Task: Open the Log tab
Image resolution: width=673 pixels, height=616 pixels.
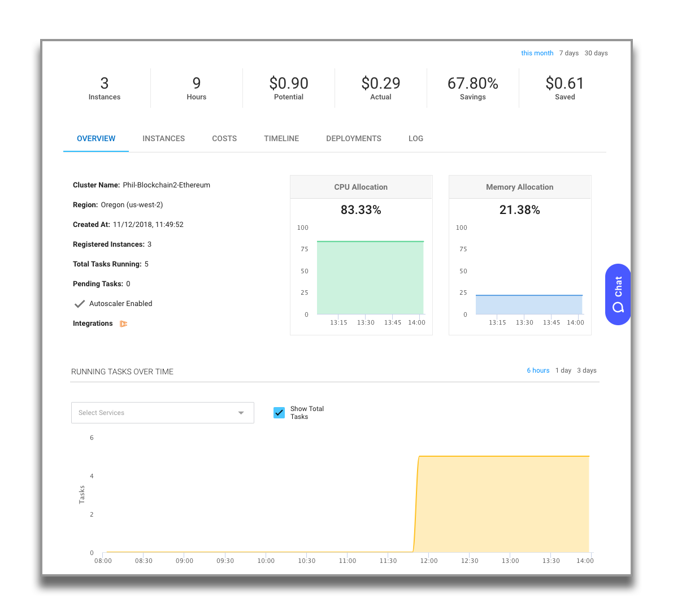Action: 416,138
